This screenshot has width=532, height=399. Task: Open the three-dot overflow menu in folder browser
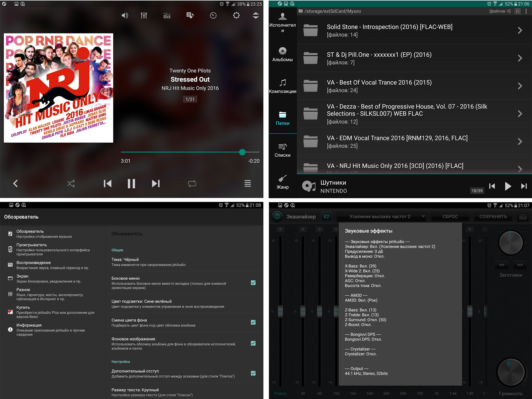coord(526,11)
